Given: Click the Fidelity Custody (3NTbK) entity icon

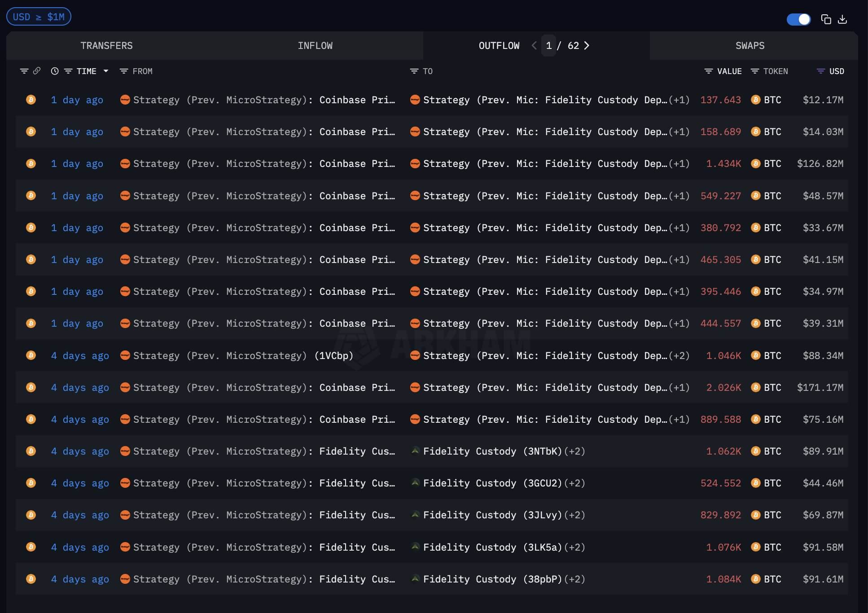Looking at the screenshot, I should click(415, 451).
